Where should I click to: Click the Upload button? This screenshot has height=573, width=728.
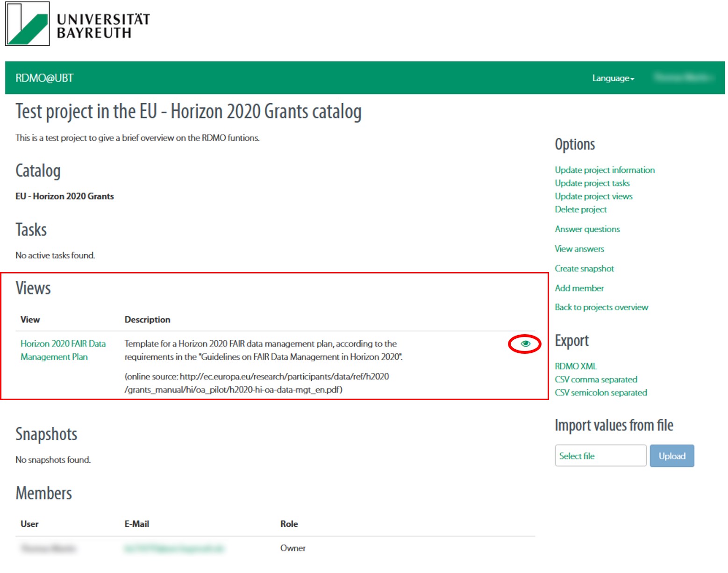pyautogui.click(x=672, y=456)
